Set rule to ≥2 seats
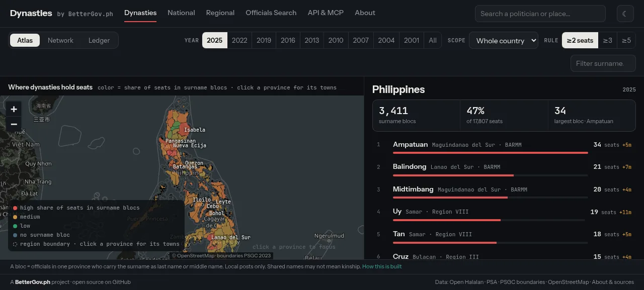Viewport: 644px width, 290px height. point(580,40)
